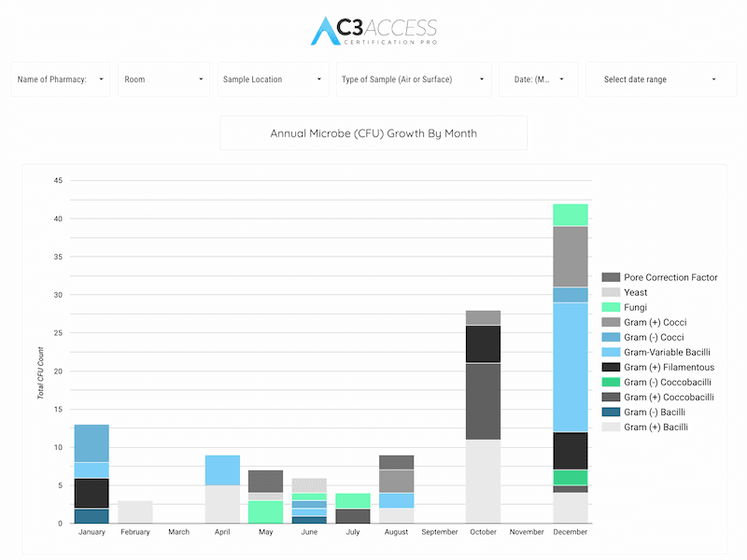The image size is (747, 560).
Task: Click the Gram (+) Bacilli segment in October bar
Action: (483, 482)
